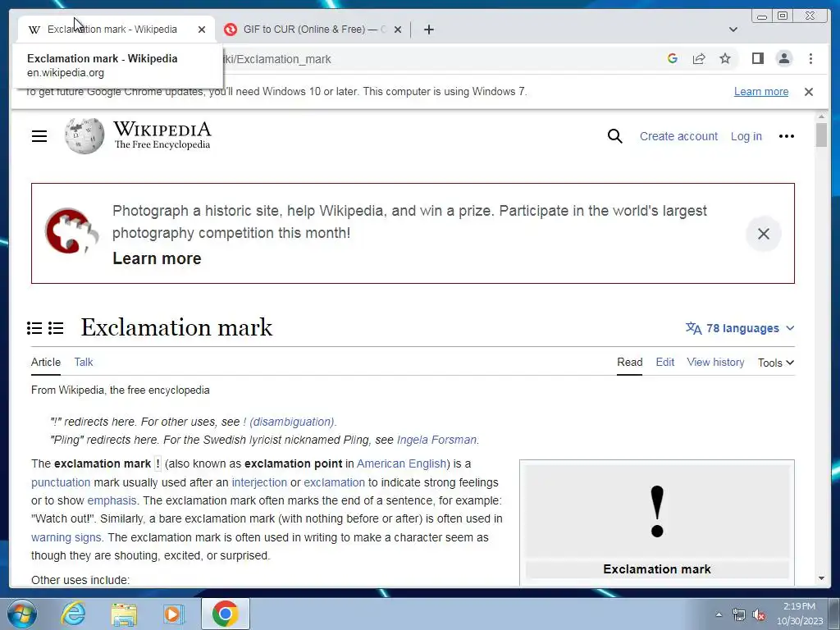Open the American English link
840x630 pixels.
pyautogui.click(x=401, y=463)
